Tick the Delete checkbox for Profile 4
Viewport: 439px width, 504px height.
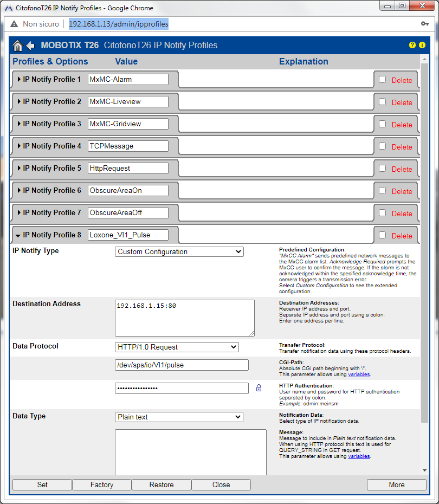(x=383, y=146)
